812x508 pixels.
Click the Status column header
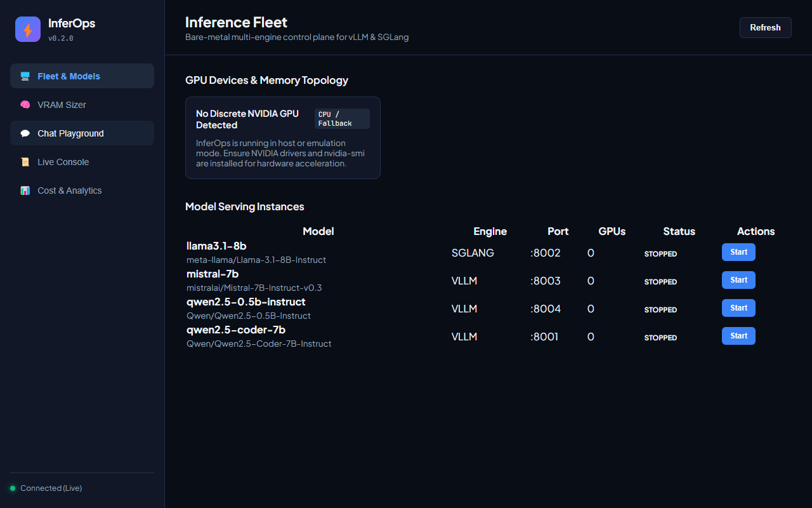click(x=679, y=231)
